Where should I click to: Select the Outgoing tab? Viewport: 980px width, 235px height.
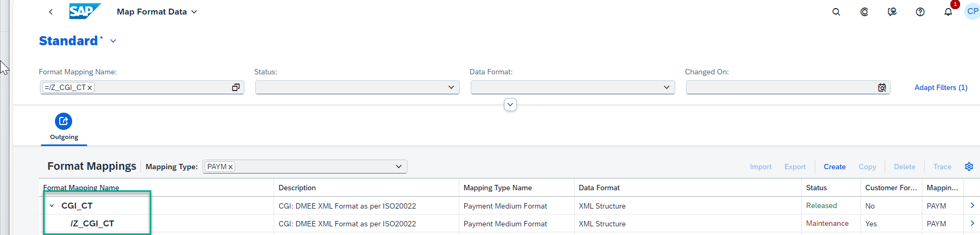64,127
